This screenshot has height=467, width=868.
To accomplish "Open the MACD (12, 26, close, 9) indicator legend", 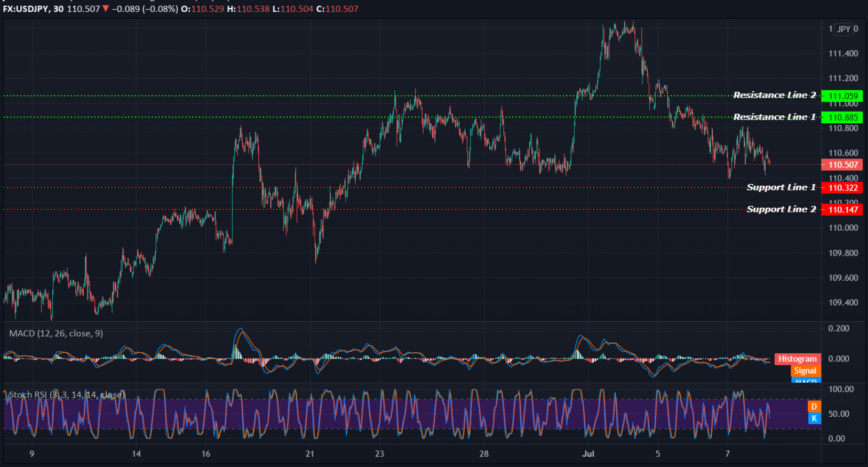I will coord(56,333).
